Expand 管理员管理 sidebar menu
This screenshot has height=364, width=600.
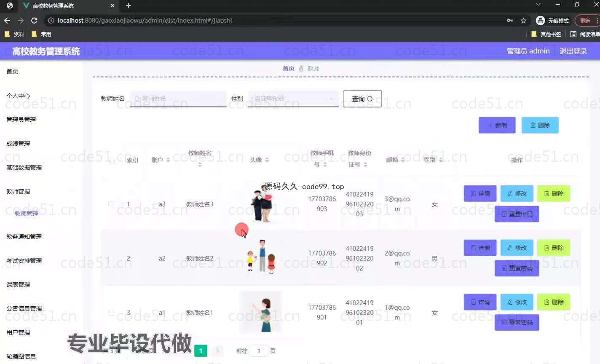[x=21, y=120]
